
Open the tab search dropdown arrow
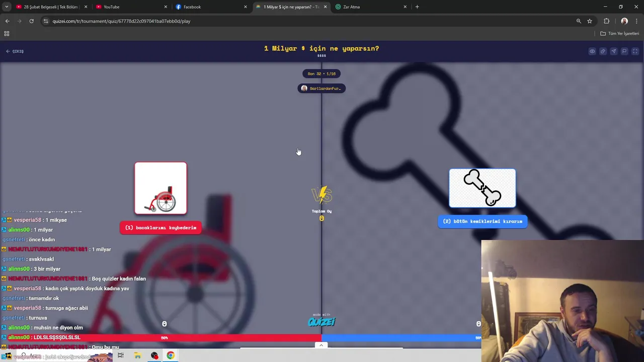point(7,7)
